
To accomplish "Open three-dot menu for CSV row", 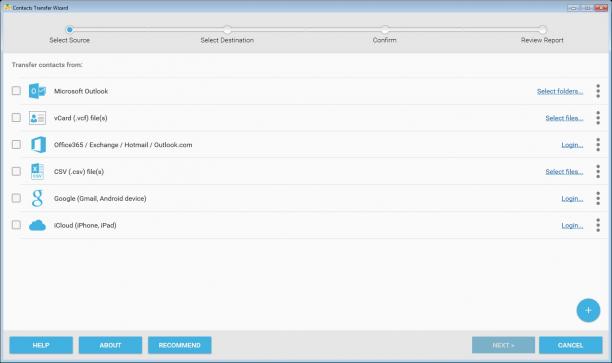I will 598,171.
